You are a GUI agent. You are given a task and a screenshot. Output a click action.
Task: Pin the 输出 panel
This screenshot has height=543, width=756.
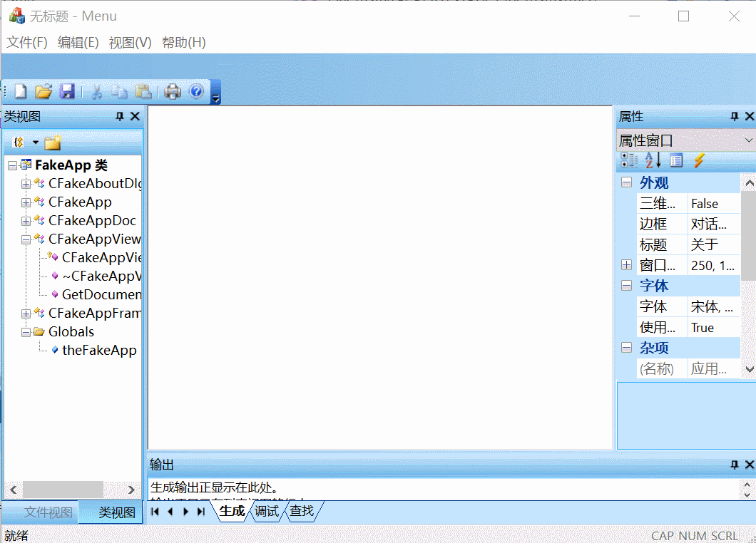735,465
